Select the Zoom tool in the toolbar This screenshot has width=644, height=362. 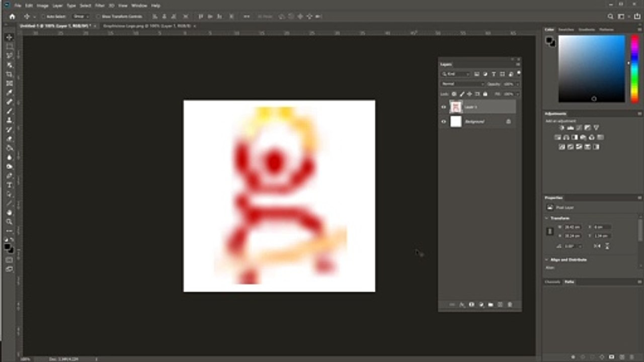9,222
